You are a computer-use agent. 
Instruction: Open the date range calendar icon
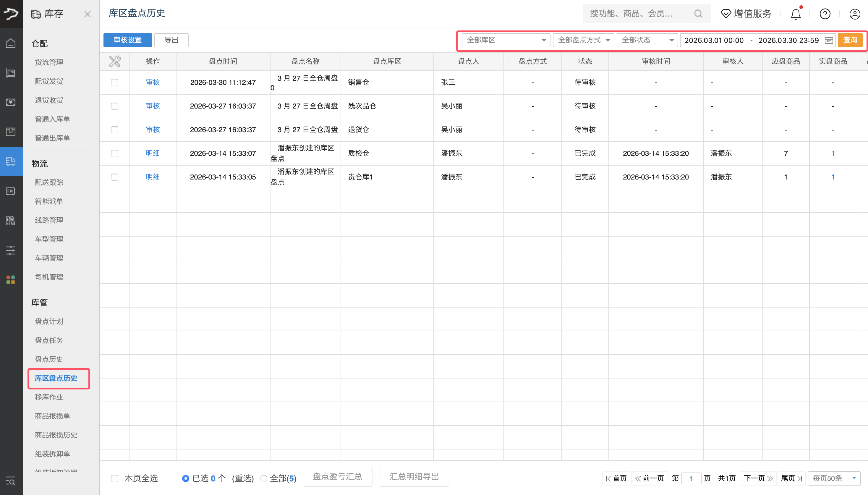tap(829, 40)
